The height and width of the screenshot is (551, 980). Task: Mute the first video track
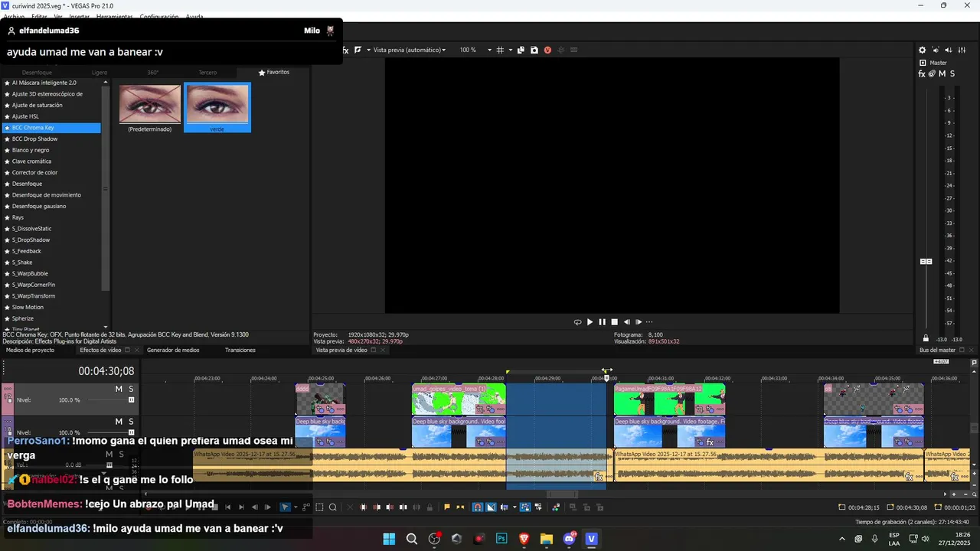[119, 389]
